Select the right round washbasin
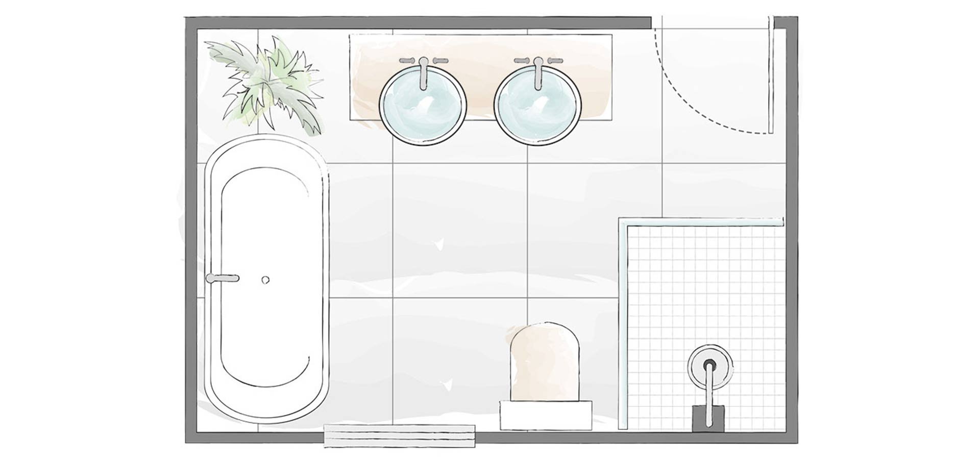Image resolution: width=980 pixels, height=459 pixels. pyautogui.click(x=537, y=105)
